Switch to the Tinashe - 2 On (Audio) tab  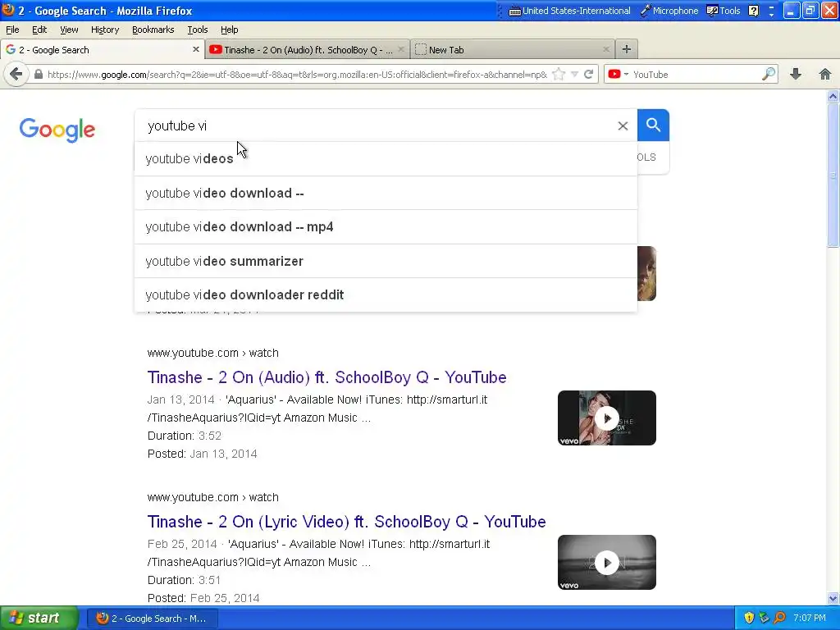tap(308, 49)
